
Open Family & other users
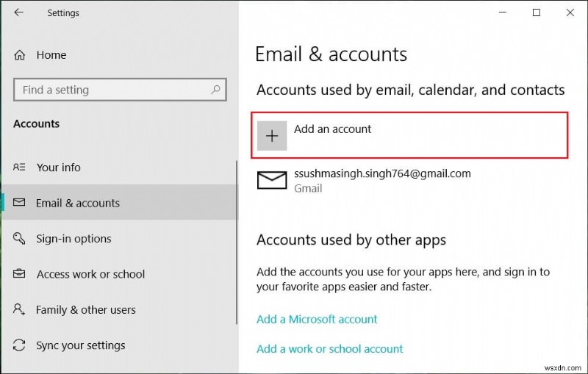(118, 309)
